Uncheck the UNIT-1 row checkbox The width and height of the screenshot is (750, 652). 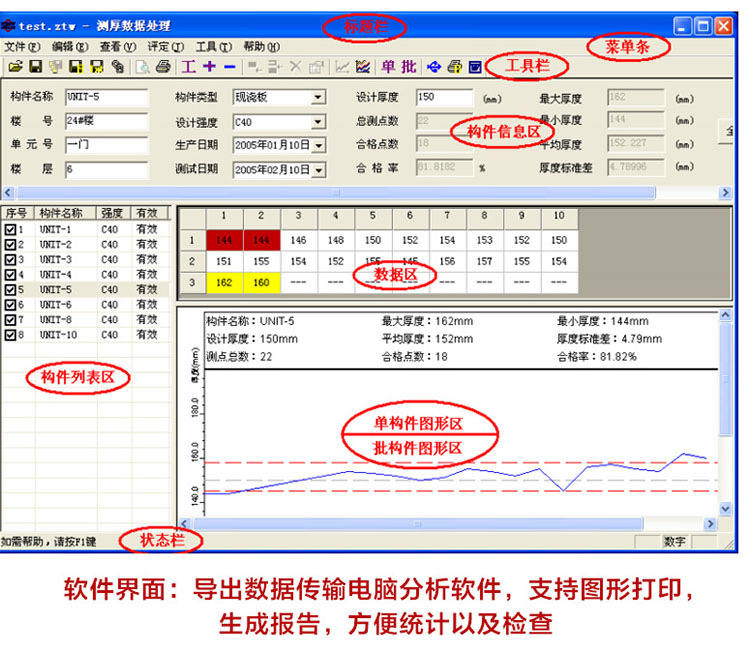coord(10,230)
